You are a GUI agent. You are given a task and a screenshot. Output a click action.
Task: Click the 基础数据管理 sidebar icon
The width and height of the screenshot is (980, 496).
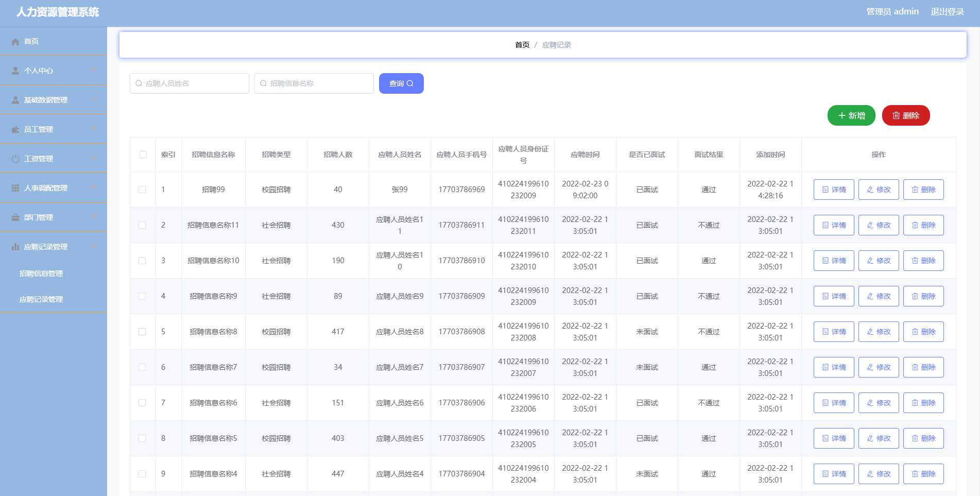pos(15,100)
